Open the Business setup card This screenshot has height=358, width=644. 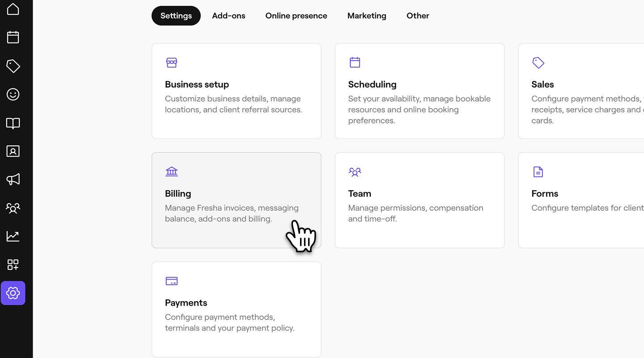click(x=236, y=91)
